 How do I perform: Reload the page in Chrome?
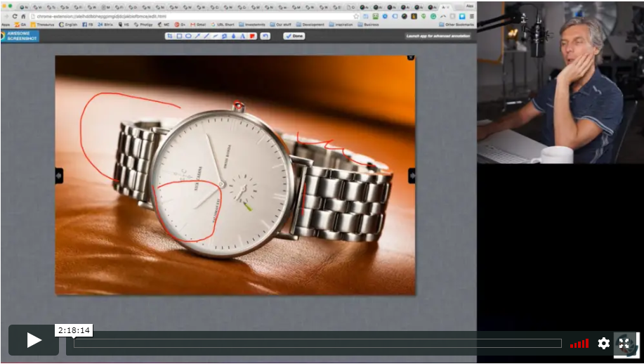pos(15,16)
